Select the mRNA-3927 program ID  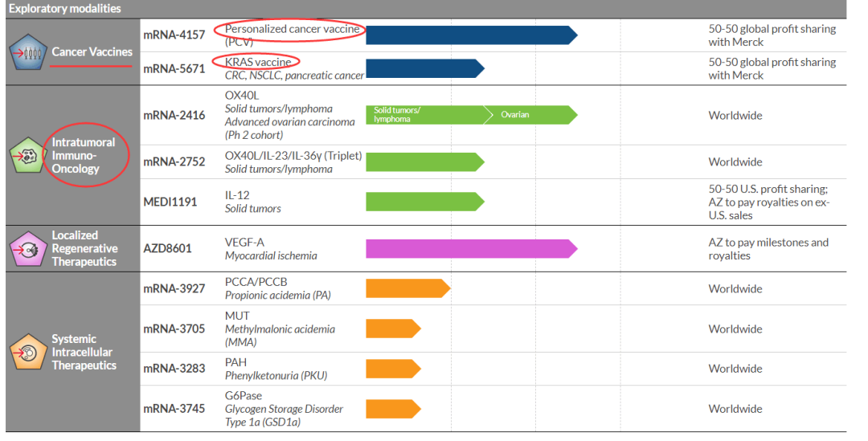174,289
